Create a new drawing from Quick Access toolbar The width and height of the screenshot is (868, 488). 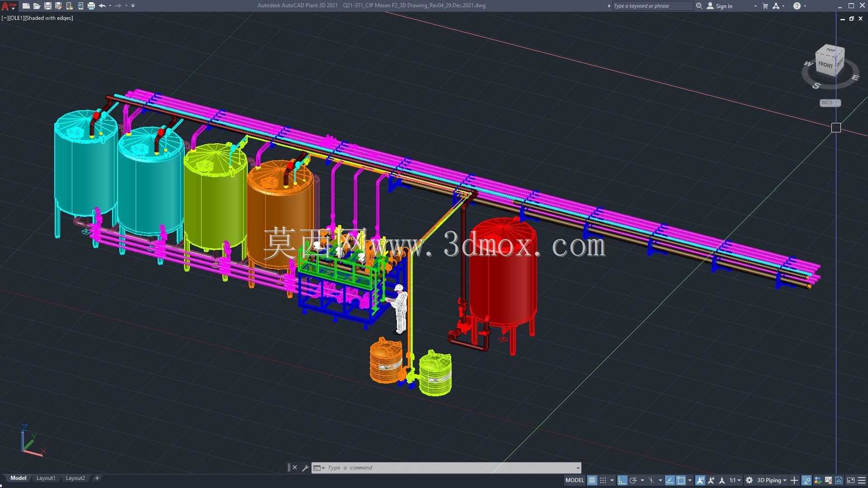(26, 6)
